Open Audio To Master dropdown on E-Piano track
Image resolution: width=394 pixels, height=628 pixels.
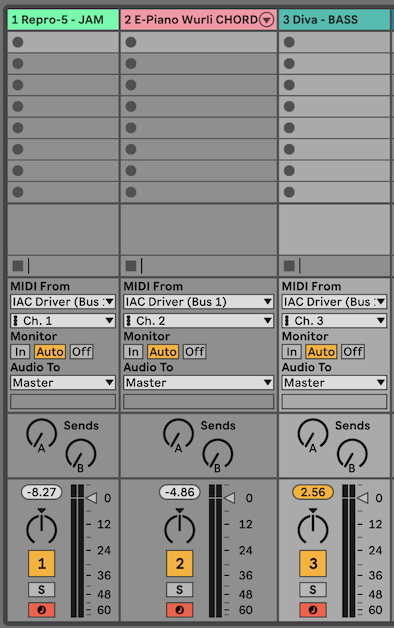(199, 382)
